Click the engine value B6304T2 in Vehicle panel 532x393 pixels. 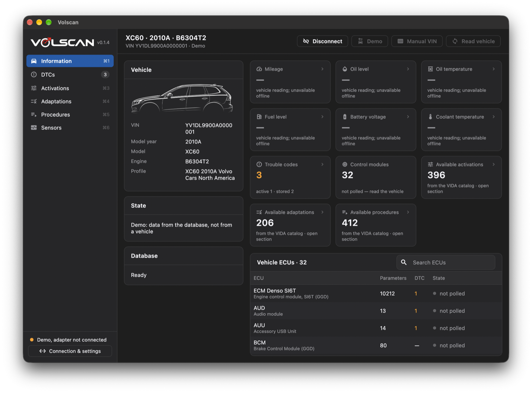pyautogui.click(x=197, y=162)
